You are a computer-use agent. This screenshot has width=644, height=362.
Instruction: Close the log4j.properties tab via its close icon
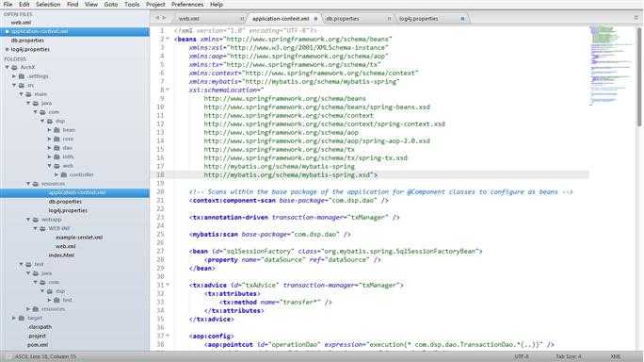click(x=462, y=19)
